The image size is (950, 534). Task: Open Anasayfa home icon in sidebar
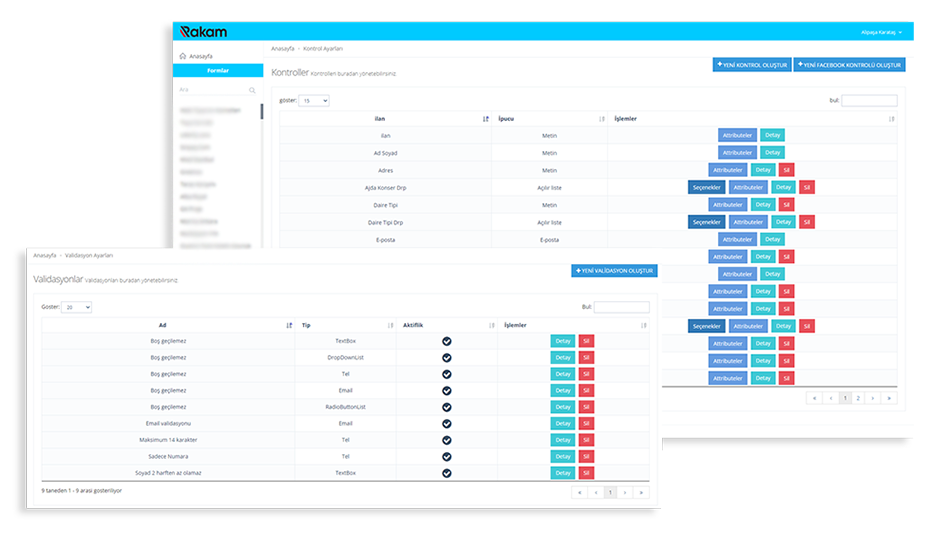click(x=183, y=56)
